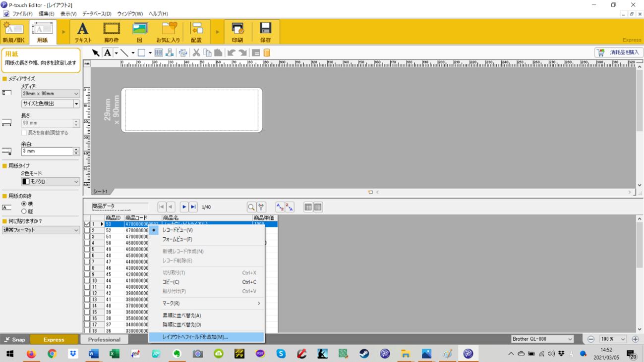This screenshot has width=644, height=362.
Task: Select the arrow pointer tool
Action: [x=96, y=53]
